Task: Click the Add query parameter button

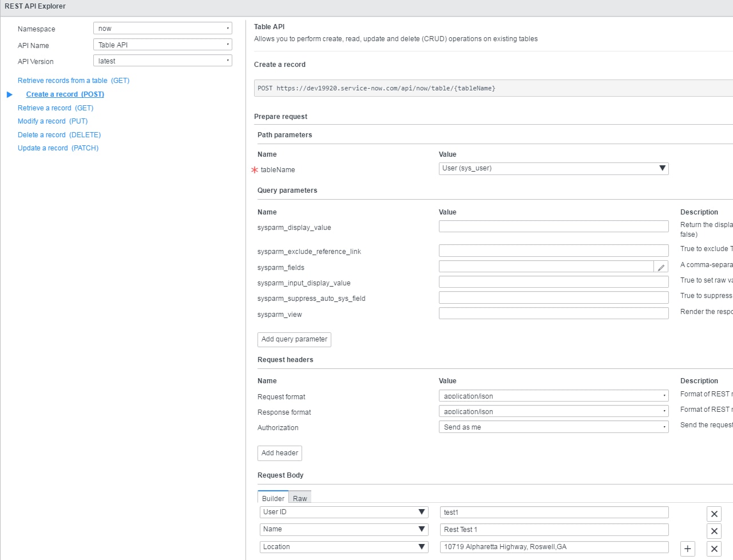Action: tap(294, 339)
